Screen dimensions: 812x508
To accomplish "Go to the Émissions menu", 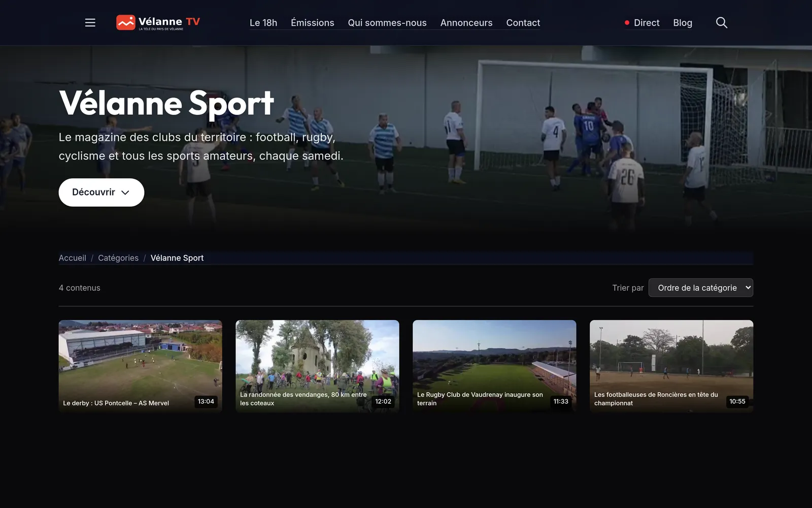I will point(313,23).
